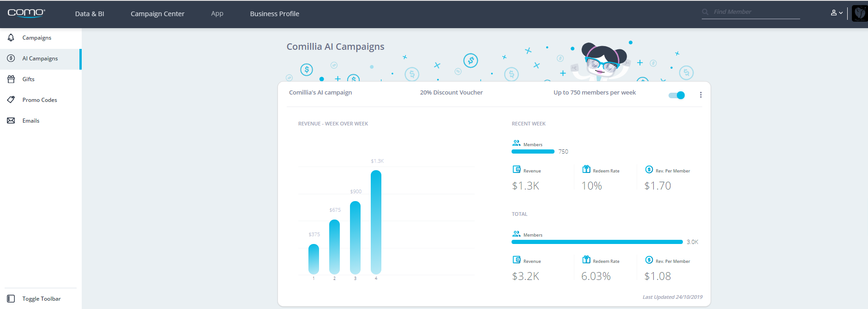The image size is (868, 309).
Task: Click the AI Campaigns dollar icon
Action: pos(11,58)
